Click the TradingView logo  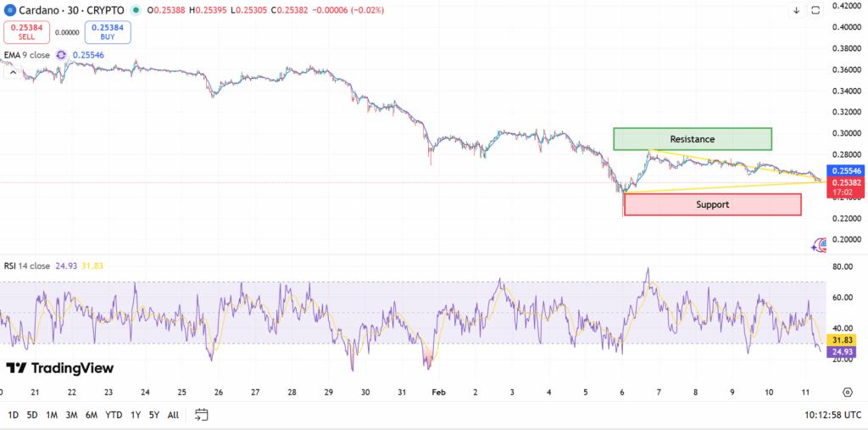tap(59, 368)
